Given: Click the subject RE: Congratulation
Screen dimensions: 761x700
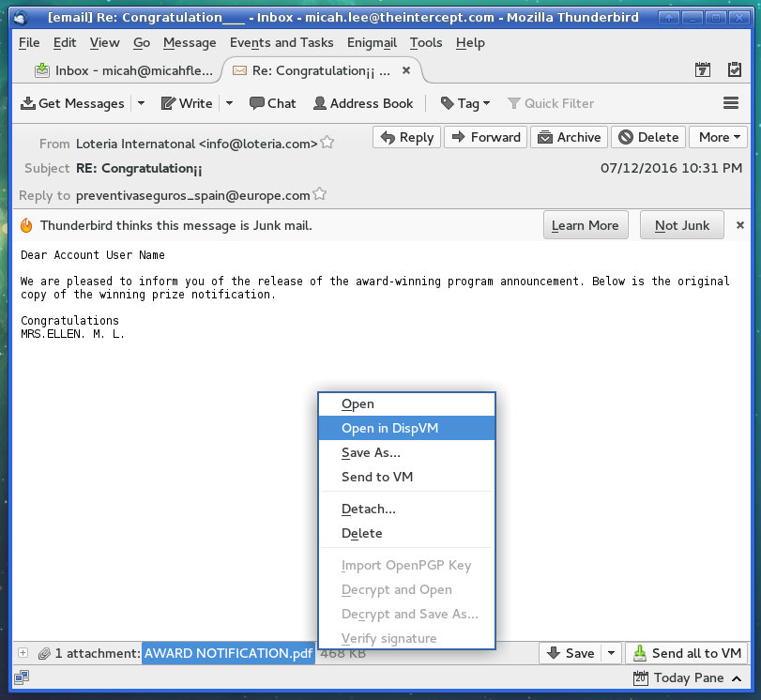Looking at the screenshot, I should [x=139, y=169].
